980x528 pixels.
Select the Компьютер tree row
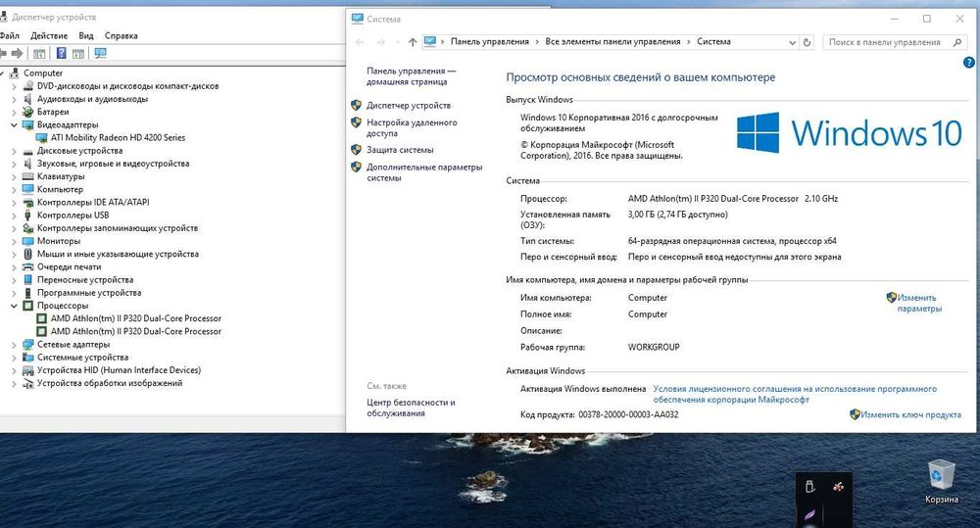pos(60,189)
